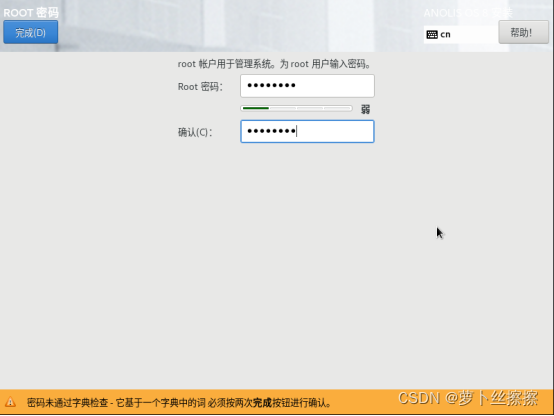Image resolution: width=554 pixels, height=416 pixels.
Task: Click the ROOT 密码 screen title
Action: tap(31, 13)
